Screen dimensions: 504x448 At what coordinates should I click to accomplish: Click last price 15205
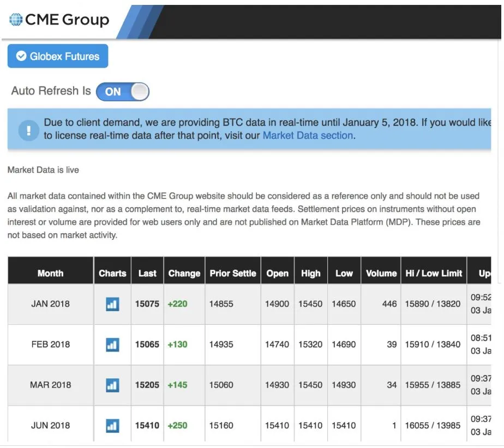(x=147, y=385)
